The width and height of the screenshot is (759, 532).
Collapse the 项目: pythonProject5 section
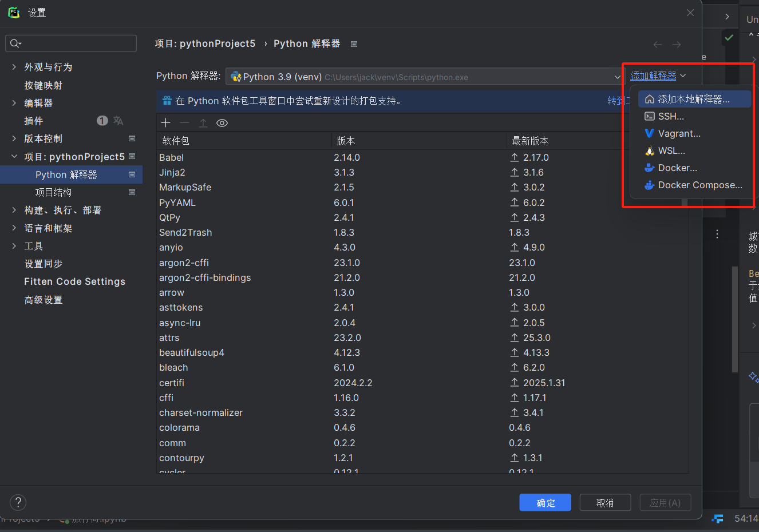(x=14, y=156)
